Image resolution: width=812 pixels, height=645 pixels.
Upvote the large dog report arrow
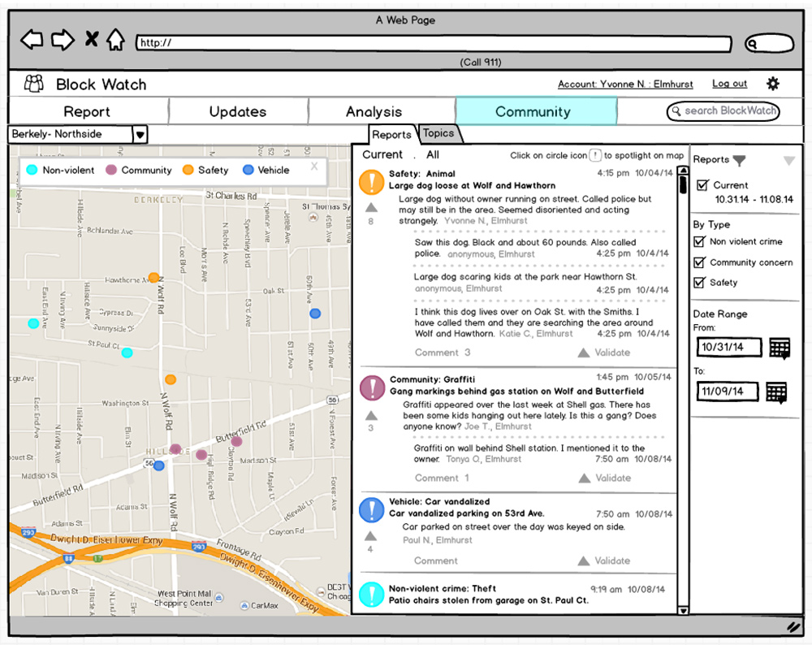tap(371, 208)
